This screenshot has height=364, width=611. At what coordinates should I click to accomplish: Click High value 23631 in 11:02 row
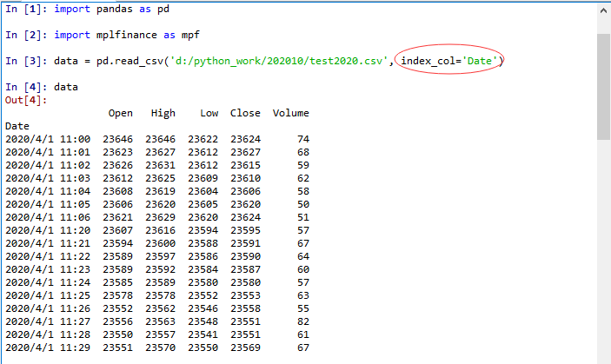[x=161, y=165]
